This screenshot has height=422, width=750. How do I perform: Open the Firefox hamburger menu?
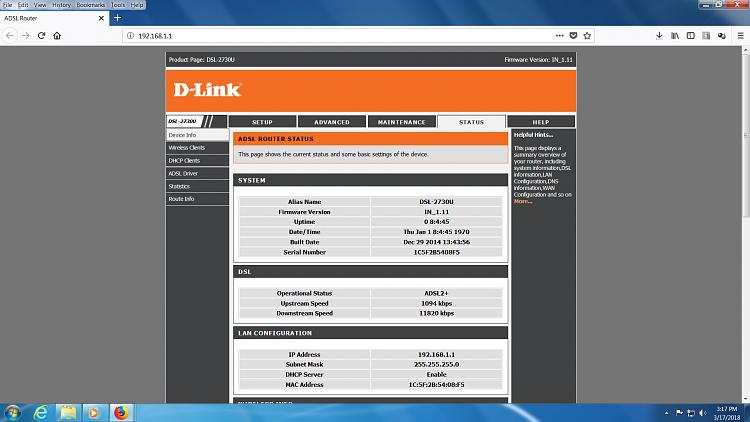740,36
